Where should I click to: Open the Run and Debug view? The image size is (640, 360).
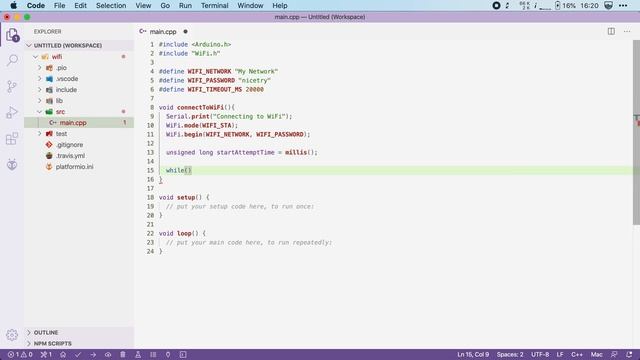click(x=12, y=113)
